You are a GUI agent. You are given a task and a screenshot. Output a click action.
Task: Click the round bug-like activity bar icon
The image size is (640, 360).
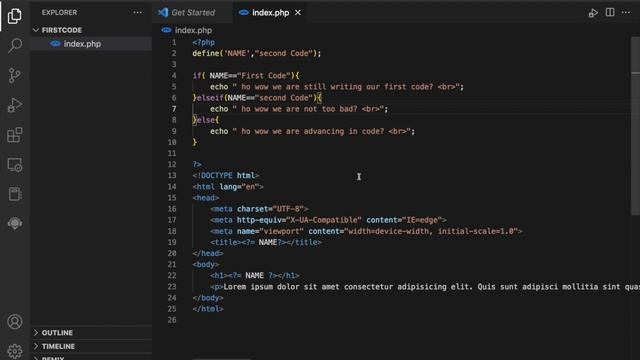tap(15, 223)
